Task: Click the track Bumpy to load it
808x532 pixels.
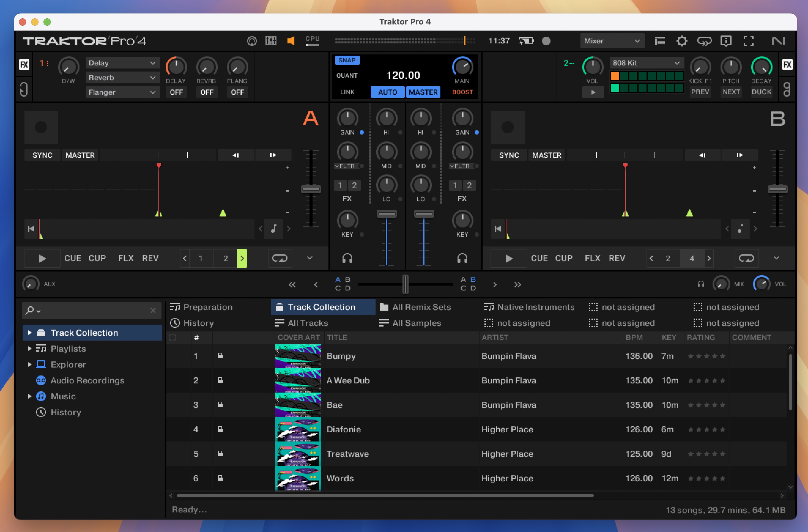Action: coord(342,356)
